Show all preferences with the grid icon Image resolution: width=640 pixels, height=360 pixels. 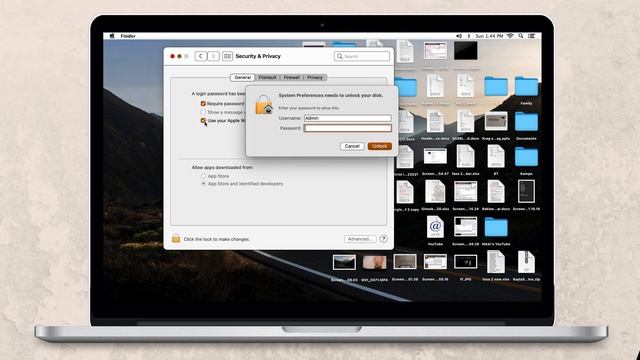pos(227,56)
